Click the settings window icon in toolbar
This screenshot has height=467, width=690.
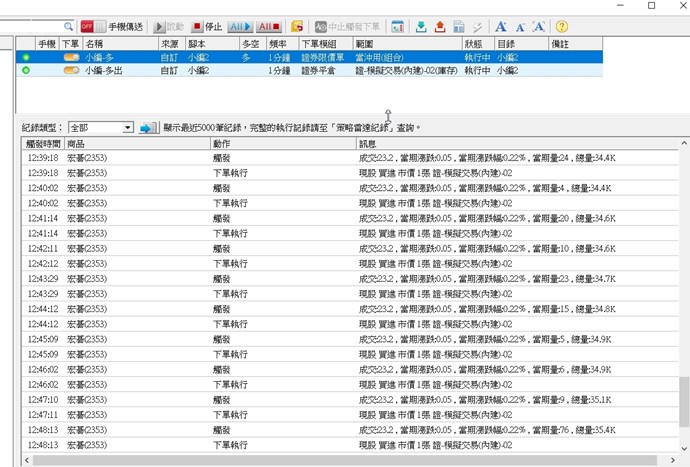tap(397, 27)
